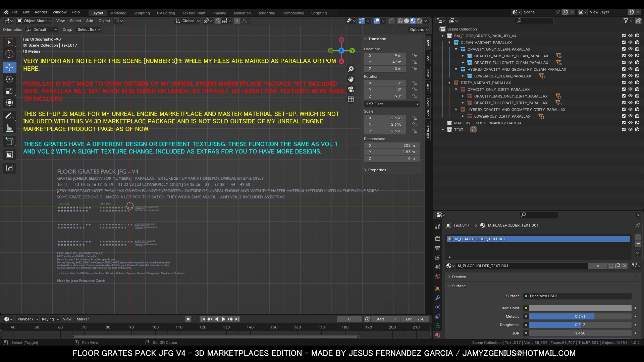The height and width of the screenshot is (362, 644).
Task: Click the Select Box tool icon
Action: pos(9,42)
